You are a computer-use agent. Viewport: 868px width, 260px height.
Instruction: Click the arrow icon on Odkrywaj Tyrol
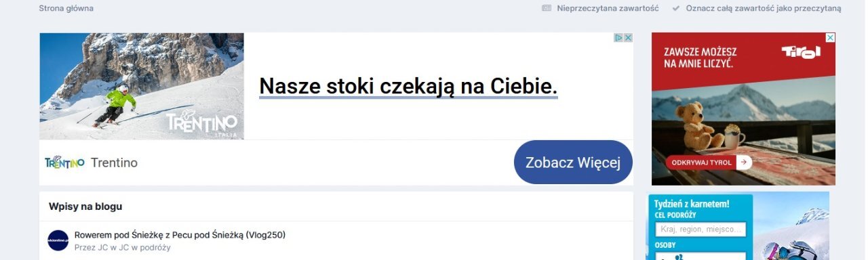[744, 162]
